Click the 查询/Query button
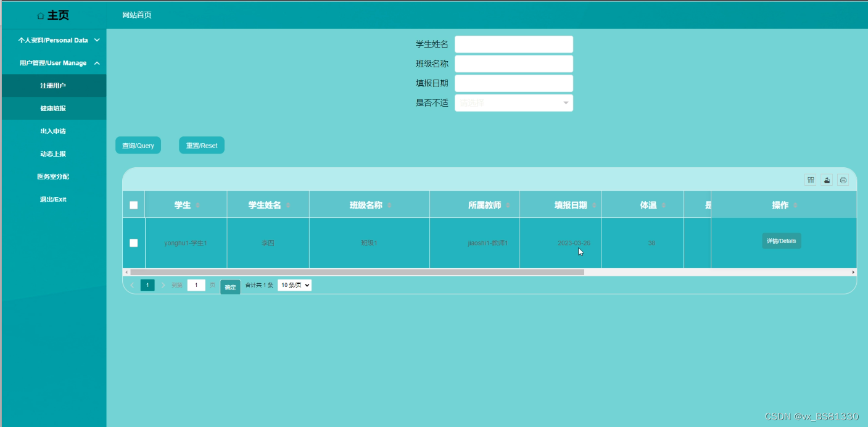Screen dimensions: 868x427 coord(138,146)
